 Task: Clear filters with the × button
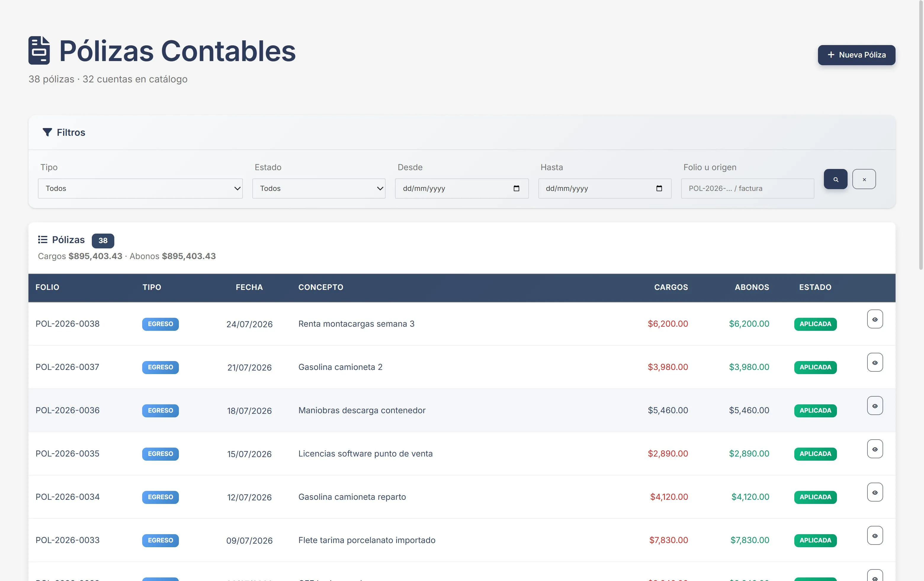[x=864, y=179]
